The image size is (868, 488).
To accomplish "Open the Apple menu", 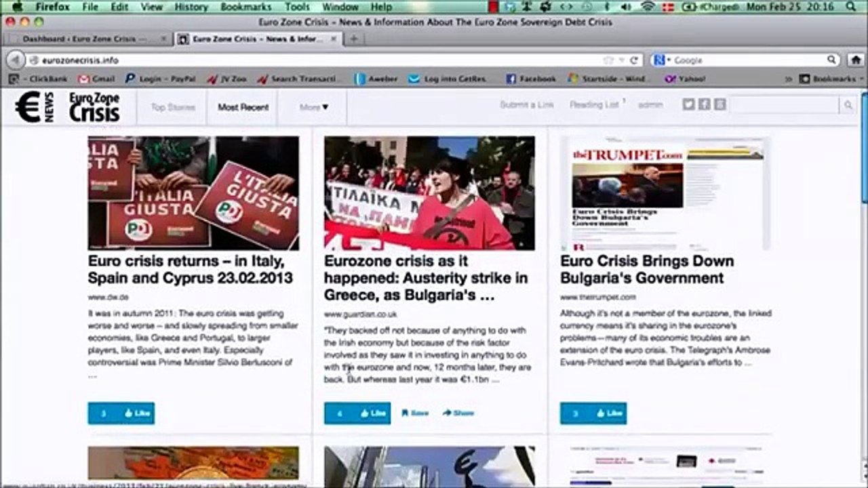I will 17,7.
